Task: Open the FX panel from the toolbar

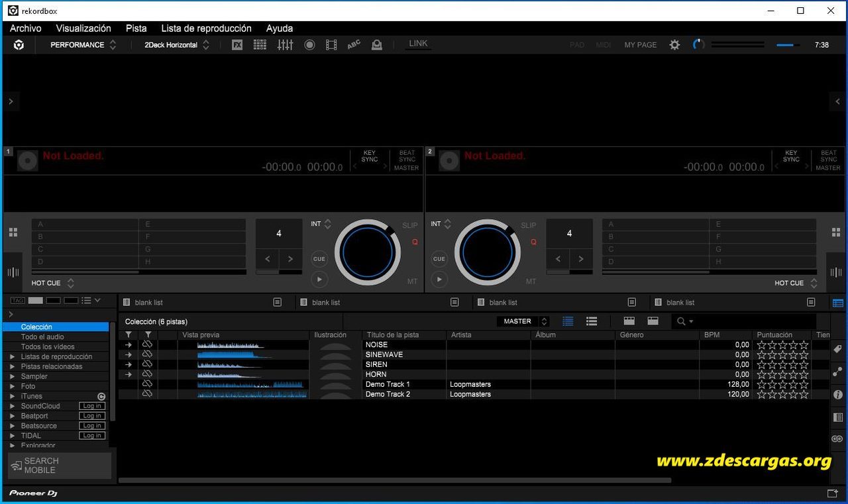Action: [237, 45]
